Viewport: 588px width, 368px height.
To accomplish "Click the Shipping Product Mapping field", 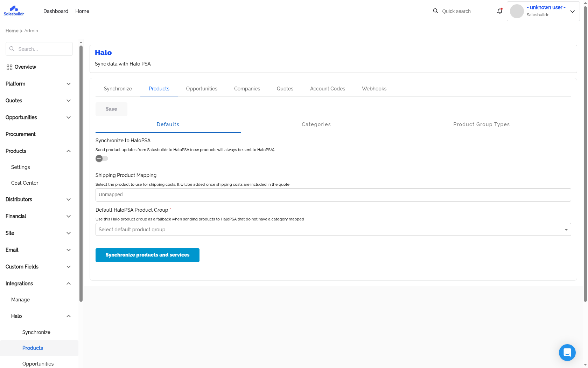I will coord(333,195).
